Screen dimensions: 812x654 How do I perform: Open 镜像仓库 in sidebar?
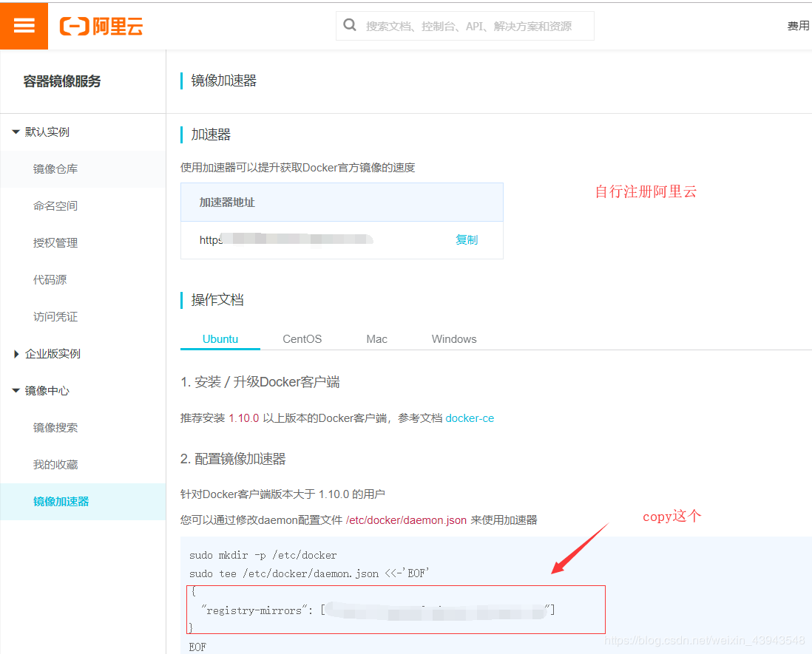pos(55,168)
